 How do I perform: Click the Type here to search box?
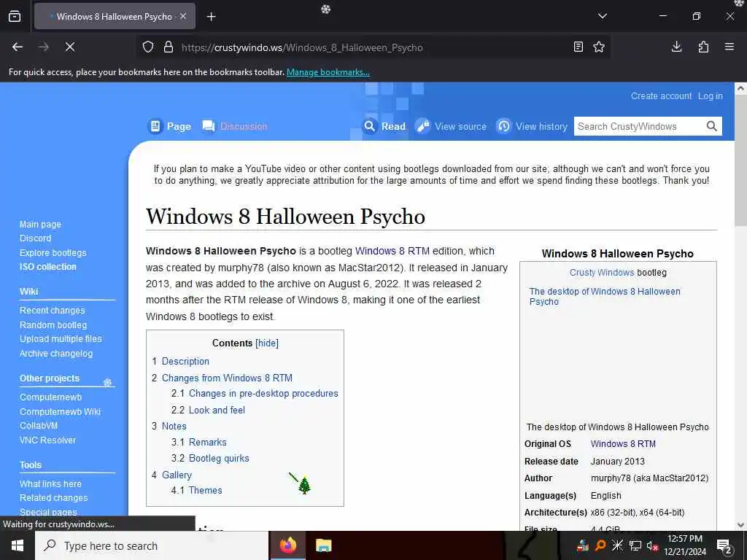pos(152,545)
